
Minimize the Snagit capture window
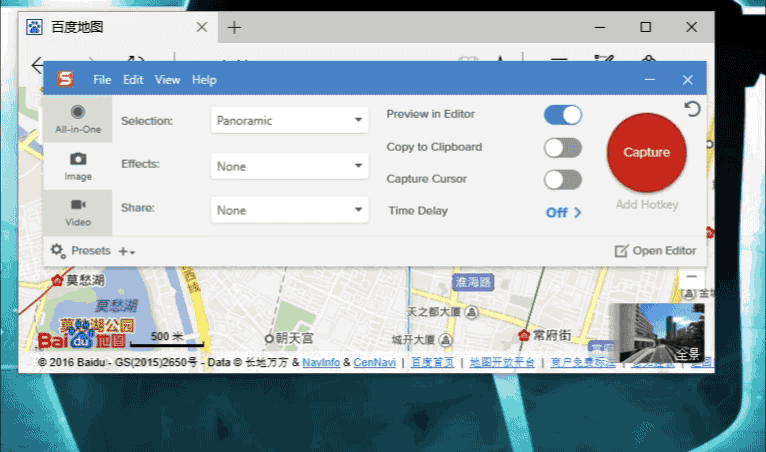(649, 80)
